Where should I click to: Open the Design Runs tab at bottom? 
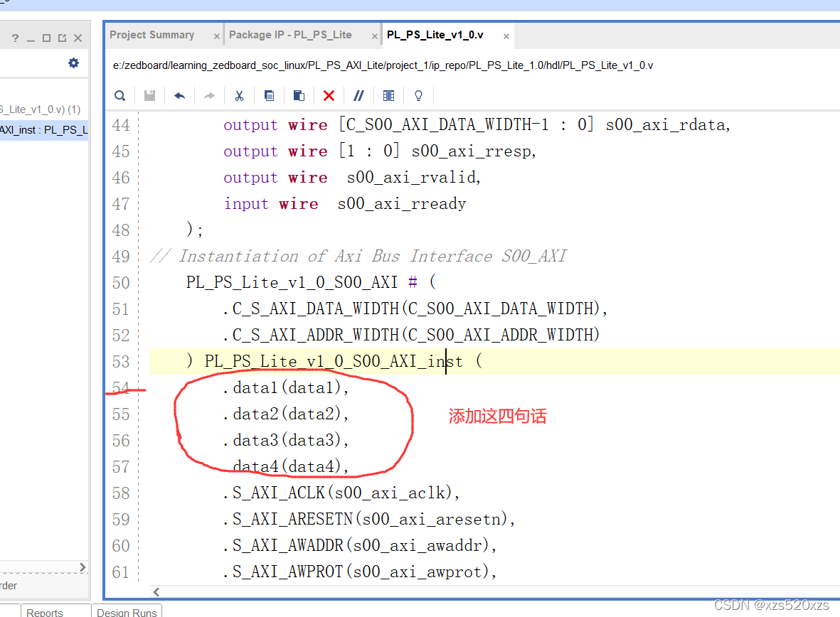(127, 611)
